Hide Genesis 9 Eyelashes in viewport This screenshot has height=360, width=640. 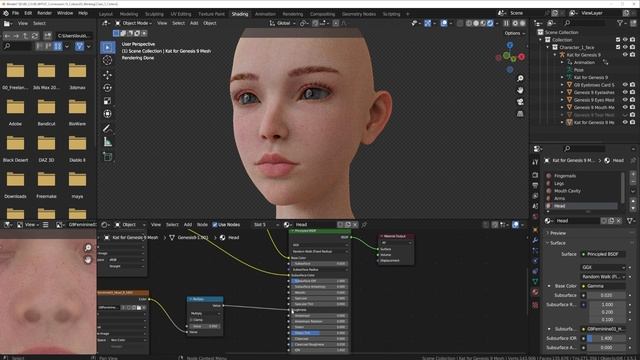coord(625,92)
